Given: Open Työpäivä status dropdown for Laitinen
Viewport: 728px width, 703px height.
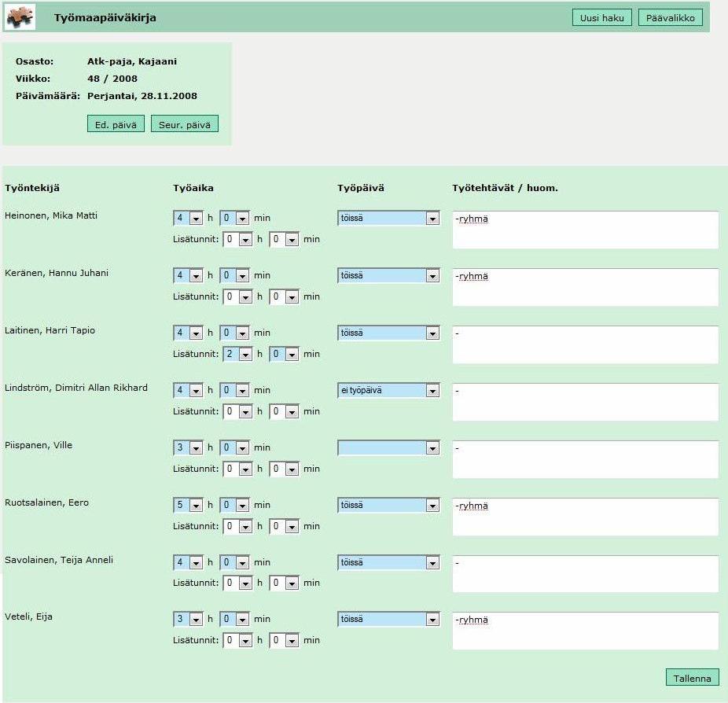Looking at the screenshot, I should pos(388,333).
